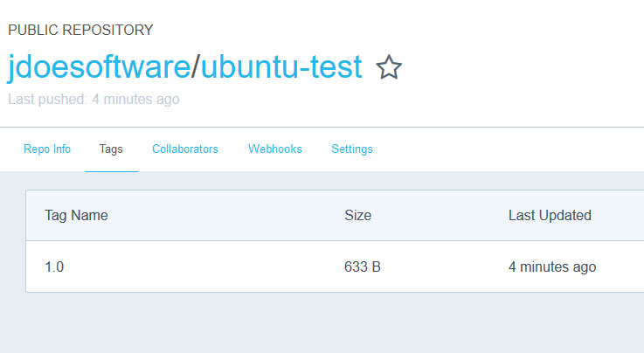Click the slash between owner and repo name

(x=196, y=67)
